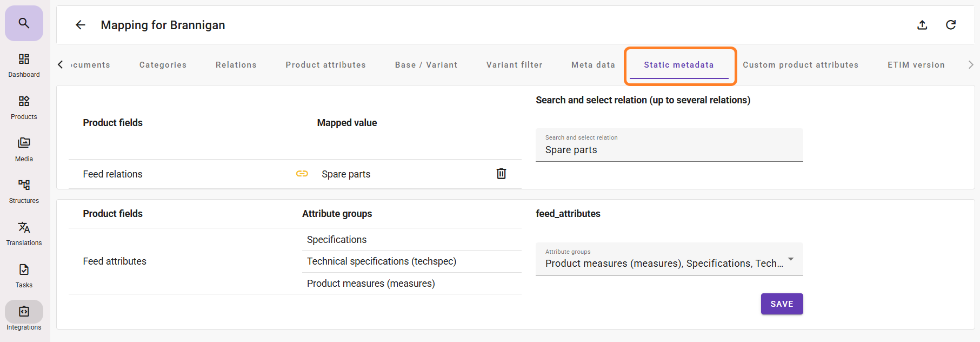Image resolution: width=980 pixels, height=342 pixels.
Task: Expand the Attribute groups dropdown
Action: tap(790, 259)
